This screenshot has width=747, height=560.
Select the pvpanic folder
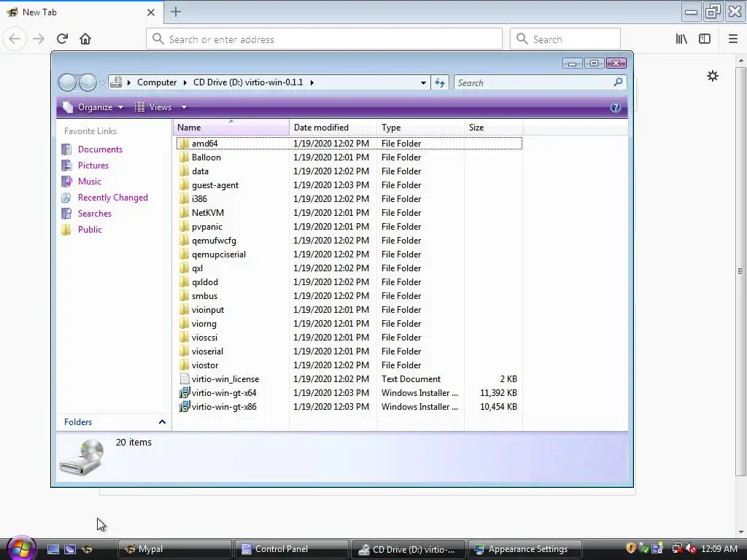click(206, 227)
